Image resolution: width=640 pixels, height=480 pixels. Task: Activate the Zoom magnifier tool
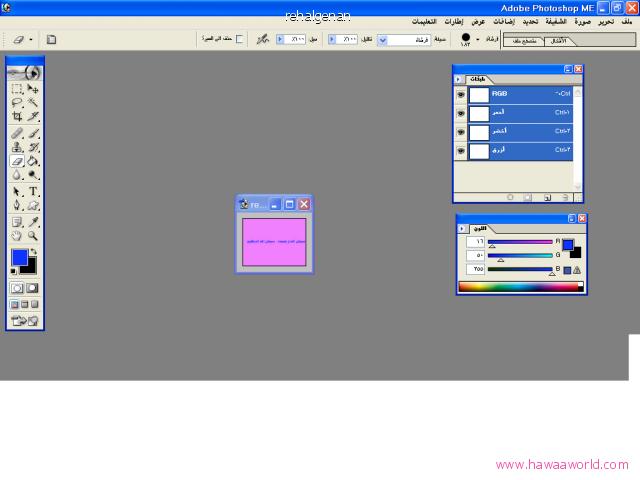tap(33, 236)
